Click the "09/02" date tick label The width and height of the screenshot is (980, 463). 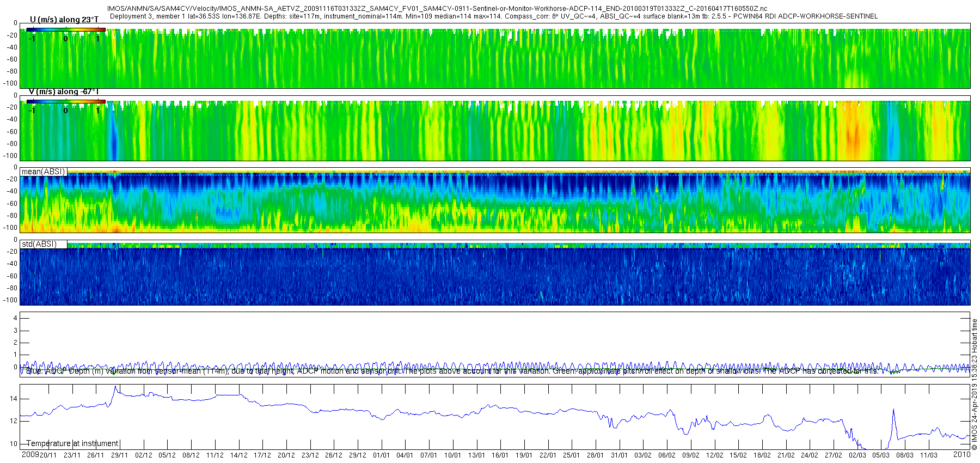[x=691, y=455]
